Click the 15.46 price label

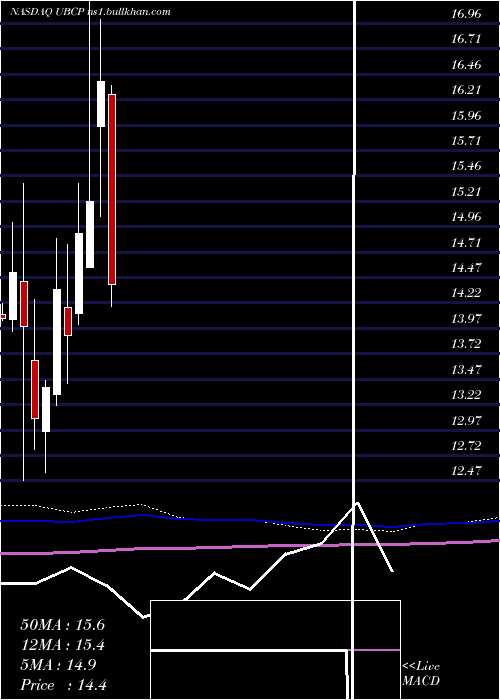click(466, 166)
